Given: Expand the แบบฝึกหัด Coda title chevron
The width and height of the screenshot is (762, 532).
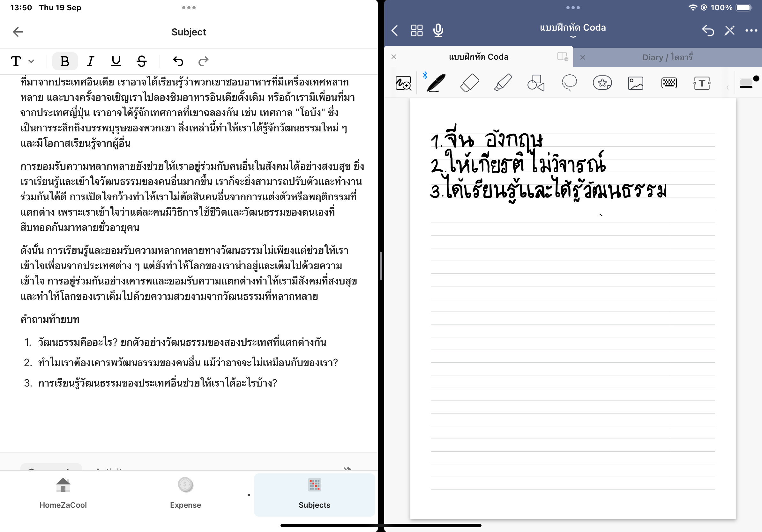Looking at the screenshot, I should pyautogui.click(x=573, y=36).
